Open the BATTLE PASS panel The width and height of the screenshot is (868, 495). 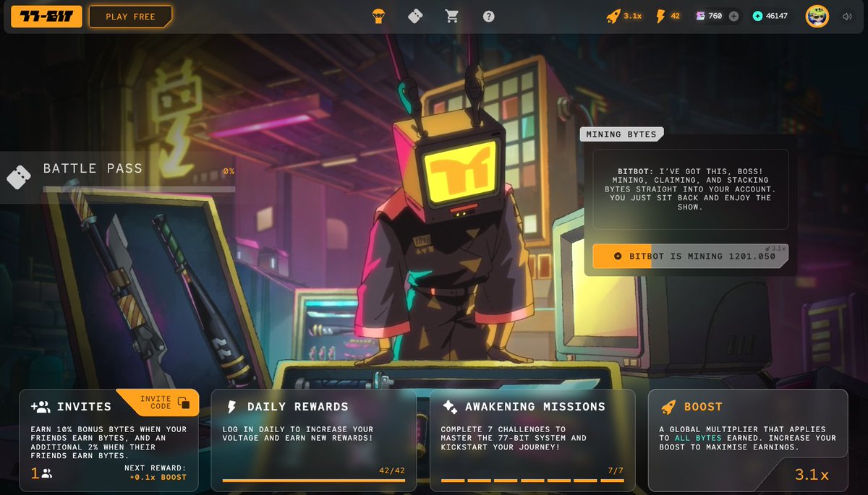point(118,177)
